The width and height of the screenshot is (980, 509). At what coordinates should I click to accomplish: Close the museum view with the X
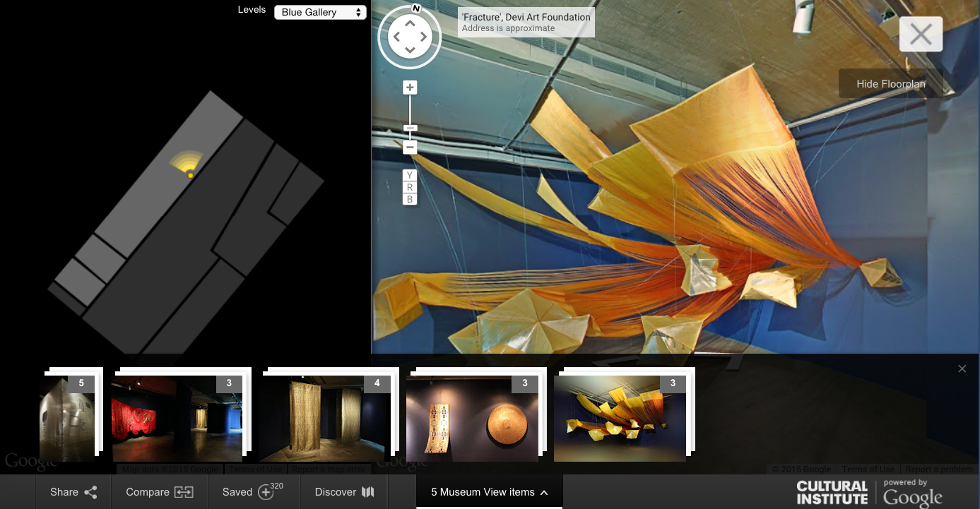point(921,34)
